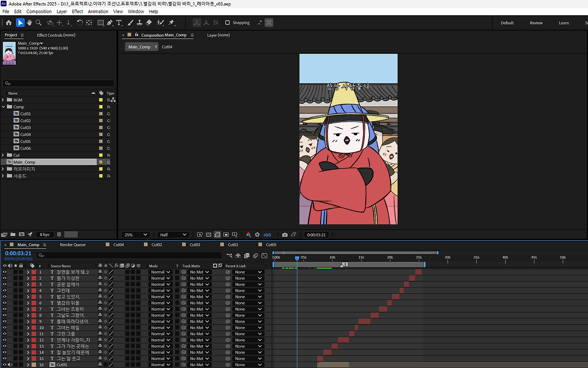Click the Interpret Footage icon in Project panel
Screen dimensions: 588x368
pyautogui.click(x=4, y=234)
